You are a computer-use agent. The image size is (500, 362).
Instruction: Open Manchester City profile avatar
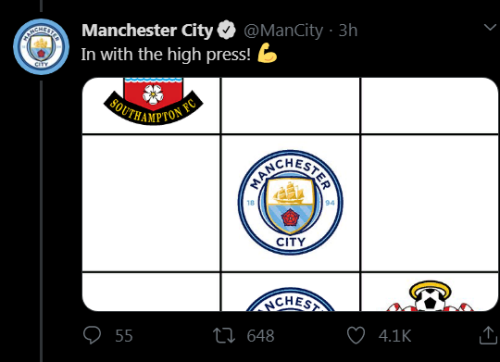[41, 47]
